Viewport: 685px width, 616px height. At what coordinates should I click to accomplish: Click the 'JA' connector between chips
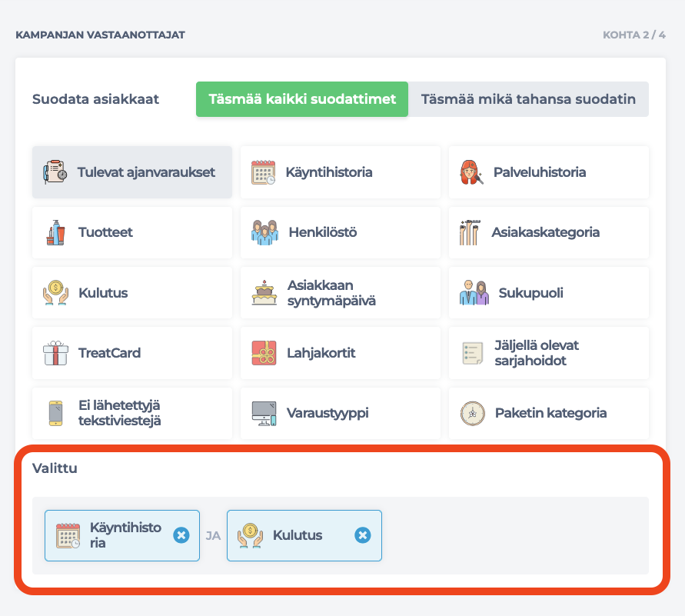[213, 535]
